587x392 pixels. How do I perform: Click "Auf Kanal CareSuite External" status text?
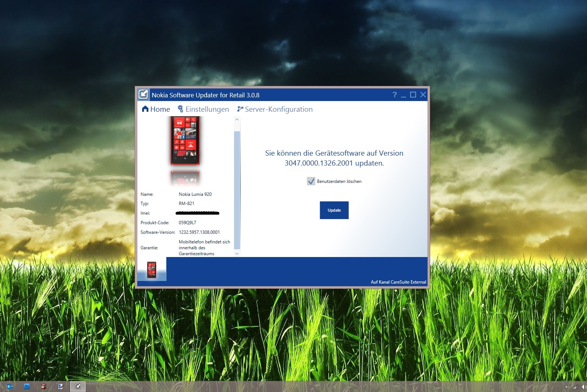(398, 282)
